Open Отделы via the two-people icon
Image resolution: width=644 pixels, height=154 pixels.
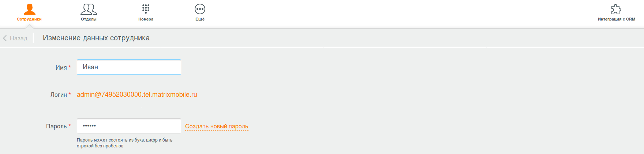(x=89, y=9)
